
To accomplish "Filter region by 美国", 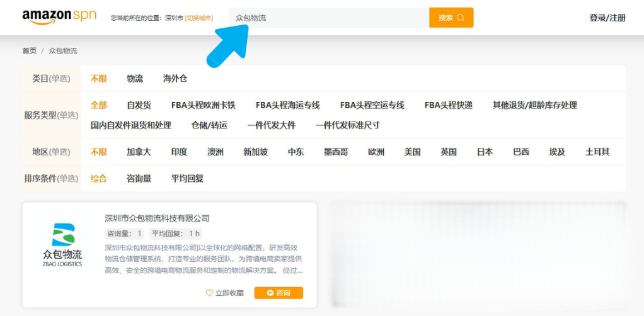I will [x=412, y=152].
